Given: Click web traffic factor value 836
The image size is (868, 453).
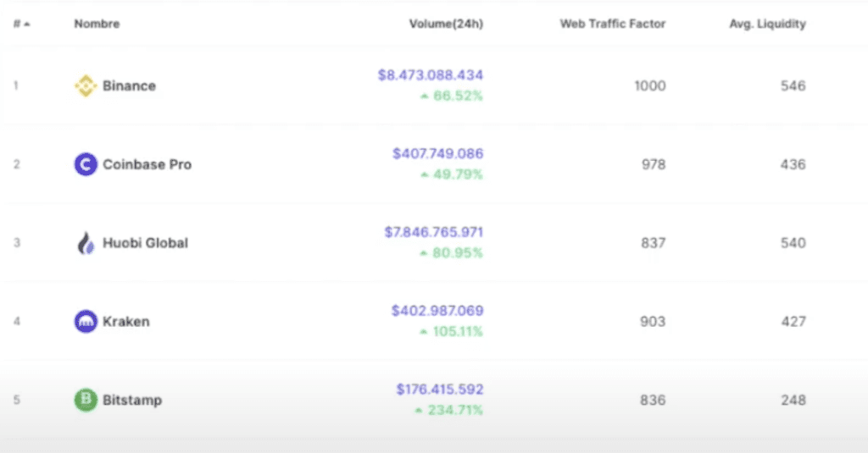Looking at the screenshot, I should click(x=653, y=400).
